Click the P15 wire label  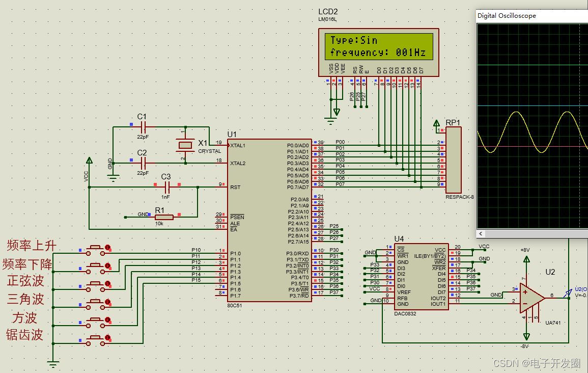[196, 280]
